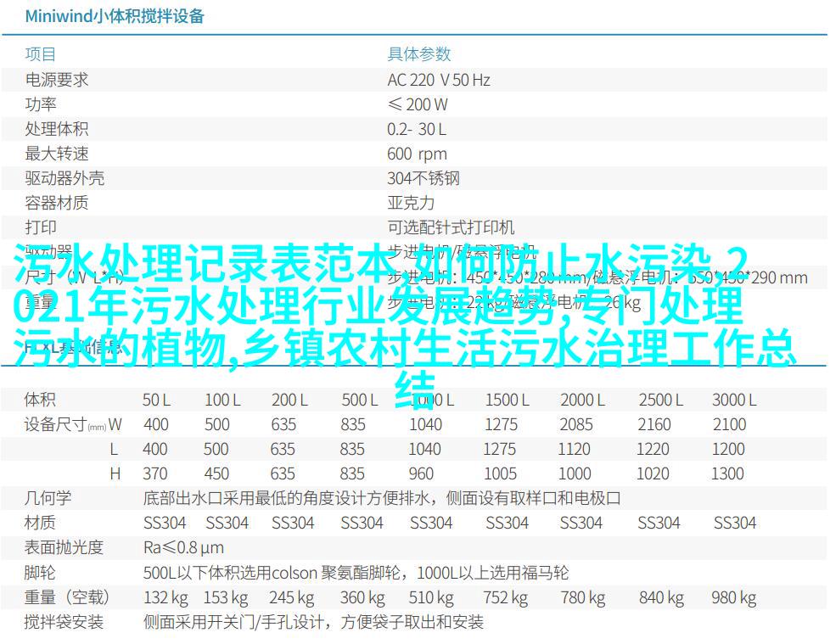
Task: Click the 510 kg weight value
Action: (x=431, y=598)
